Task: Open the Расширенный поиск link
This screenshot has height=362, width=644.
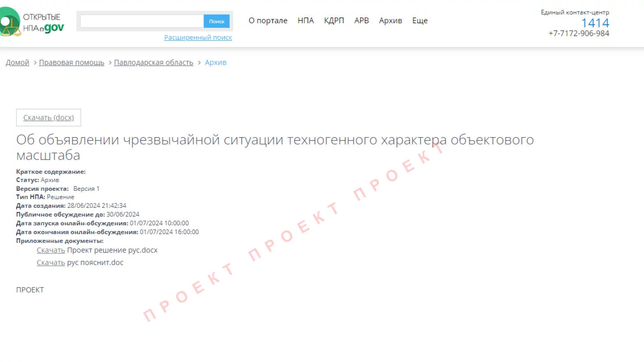Action: [198, 38]
